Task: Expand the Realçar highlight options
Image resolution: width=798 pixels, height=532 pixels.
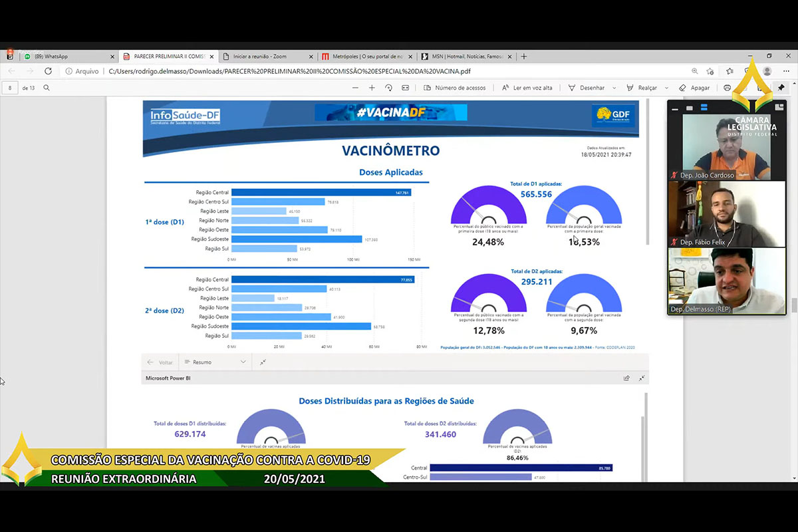Action: click(x=666, y=88)
